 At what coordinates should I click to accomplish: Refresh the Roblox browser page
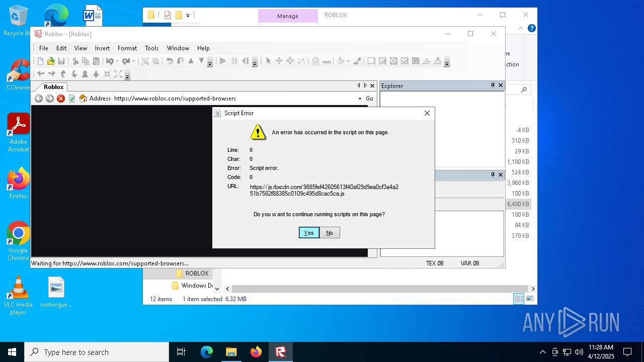[x=72, y=99]
